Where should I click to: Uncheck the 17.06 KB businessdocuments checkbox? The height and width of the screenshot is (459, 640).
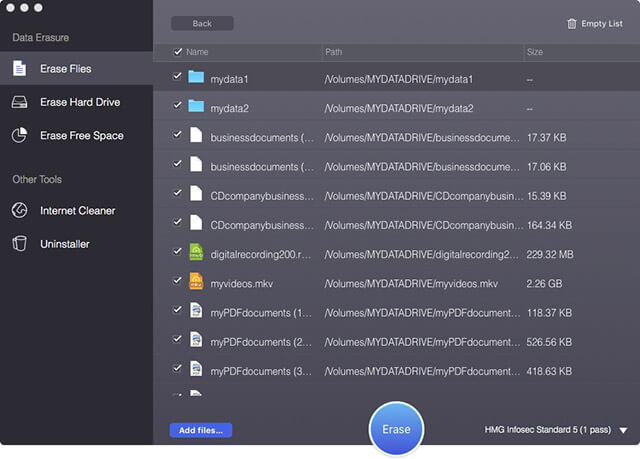tap(177, 164)
